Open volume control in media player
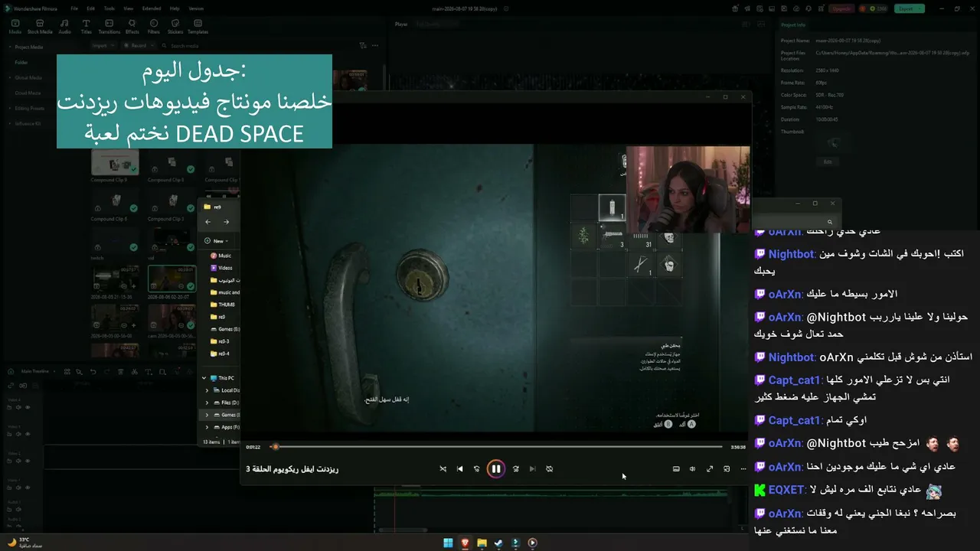980x551 pixels. pyautogui.click(x=693, y=469)
